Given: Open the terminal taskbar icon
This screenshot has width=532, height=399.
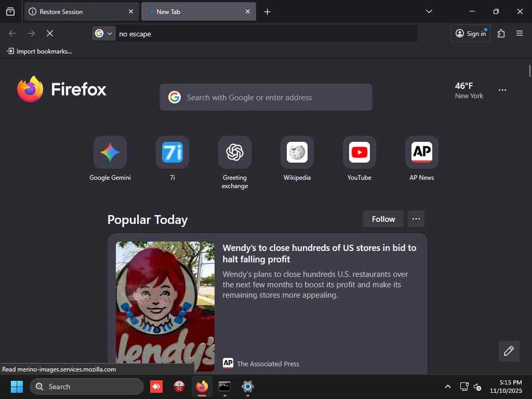Looking at the screenshot, I should [224, 387].
